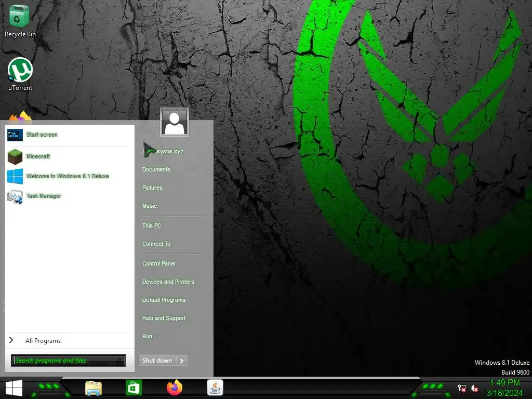Open Devices and Printers
The image size is (532, 399).
pos(168,282)
